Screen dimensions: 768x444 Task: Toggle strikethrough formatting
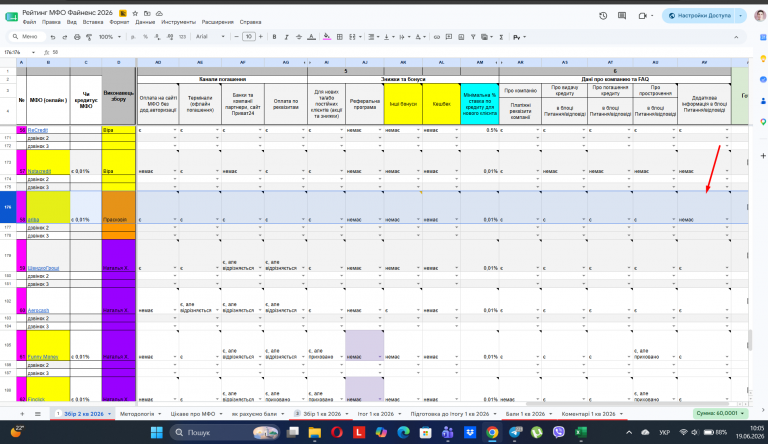pyautogui.click(x=299, y=37)
